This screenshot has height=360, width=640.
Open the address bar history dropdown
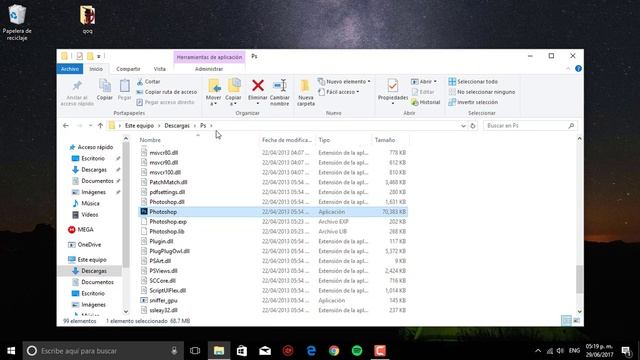463,126
